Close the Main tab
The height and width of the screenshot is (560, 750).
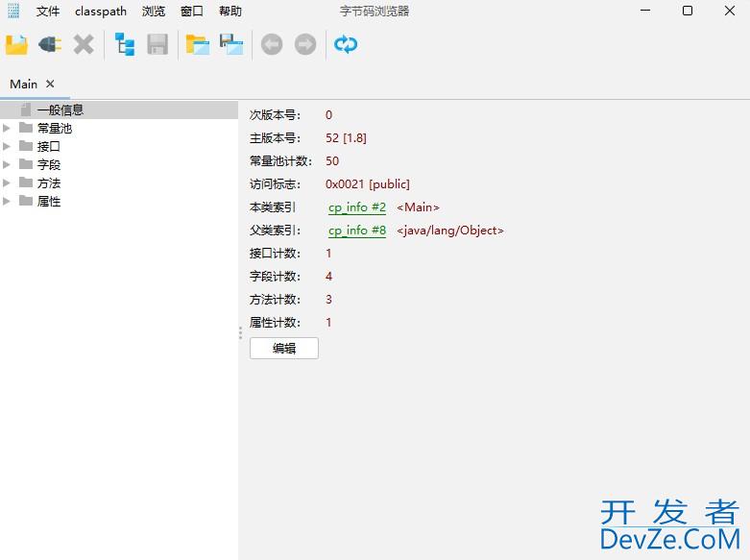click(51, 85)
